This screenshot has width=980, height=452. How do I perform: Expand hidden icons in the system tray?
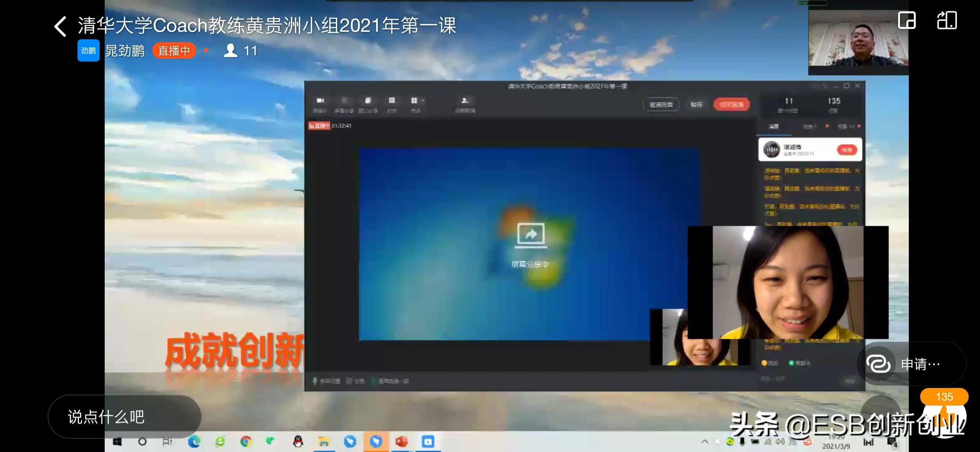706,442
